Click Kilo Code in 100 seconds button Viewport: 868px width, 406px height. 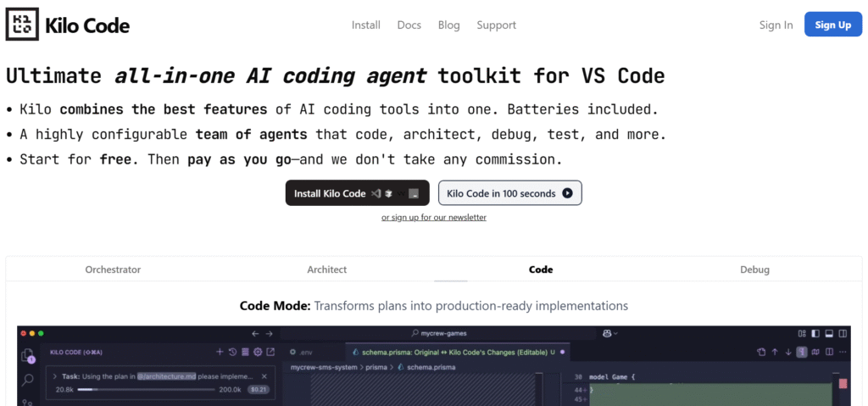509,192
